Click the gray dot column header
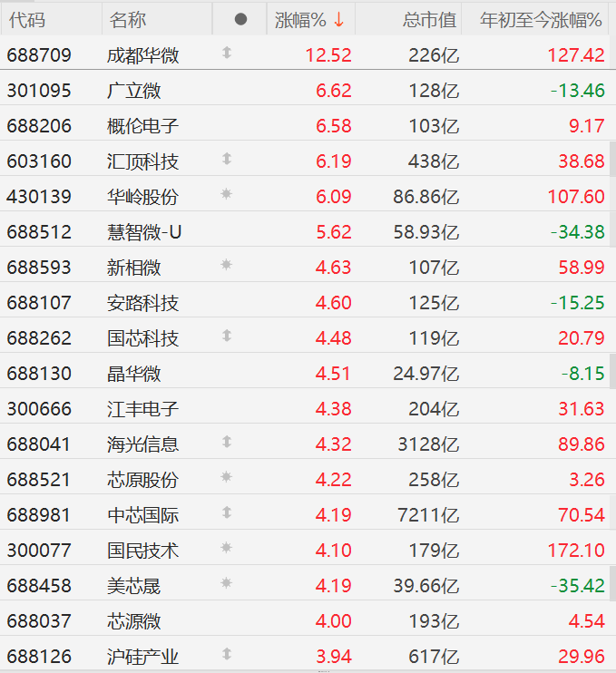 pos(240,19)
